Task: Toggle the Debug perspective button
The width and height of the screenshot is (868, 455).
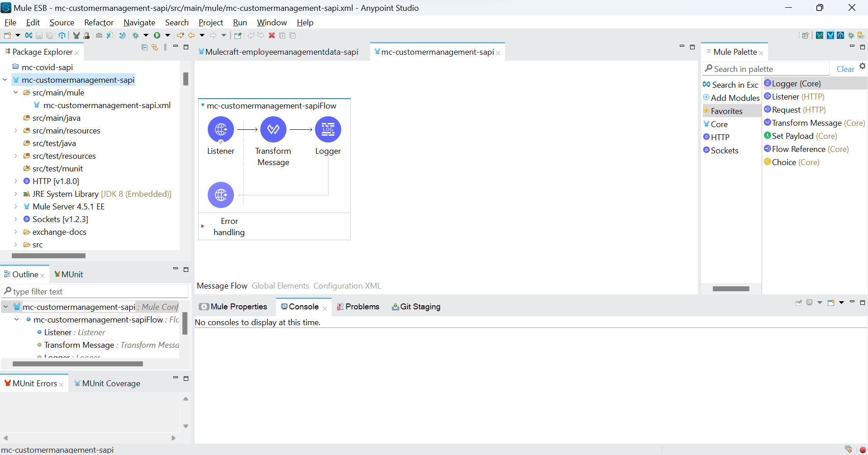Action: [x=851, y=35]
